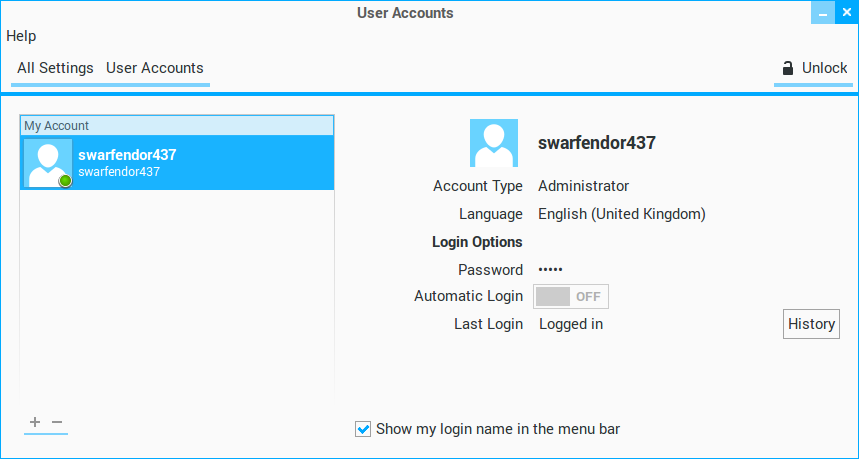Click the Unlock padlock button
The width and height of the screenshot is (859, 459).
click(x=814, y=69)
